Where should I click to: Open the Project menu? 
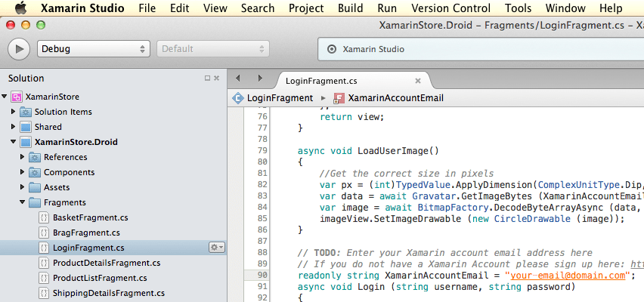point(306,8)
